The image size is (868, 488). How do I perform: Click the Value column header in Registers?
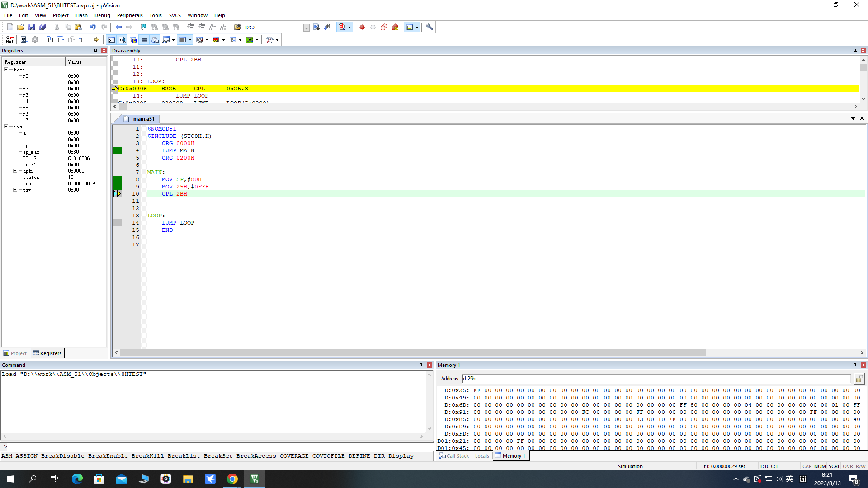86,62
